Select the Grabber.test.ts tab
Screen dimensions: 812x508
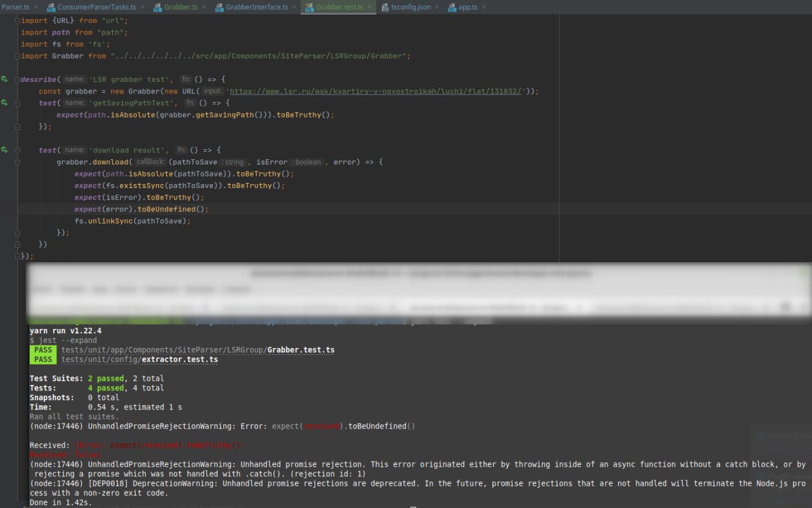(x=339, y=7)
